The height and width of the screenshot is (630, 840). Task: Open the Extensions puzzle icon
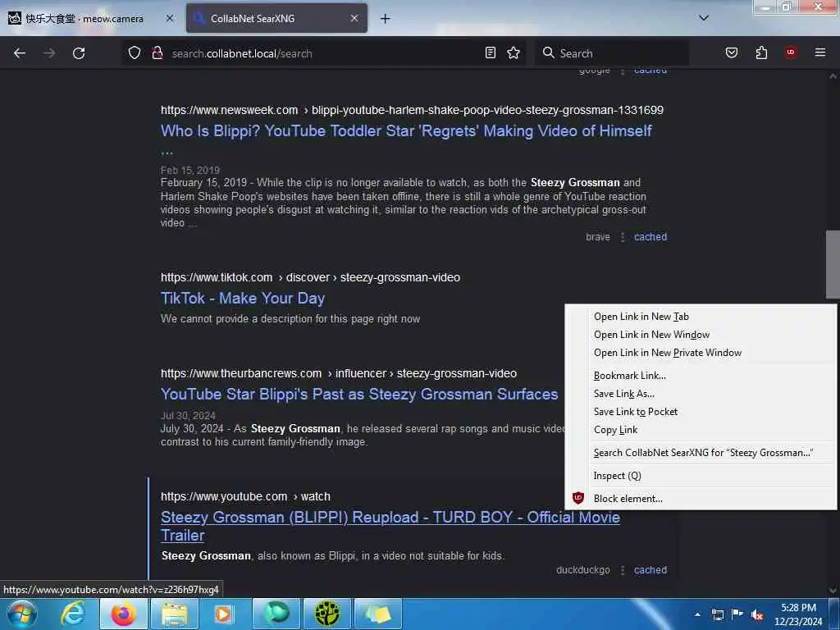coord(761,52)
